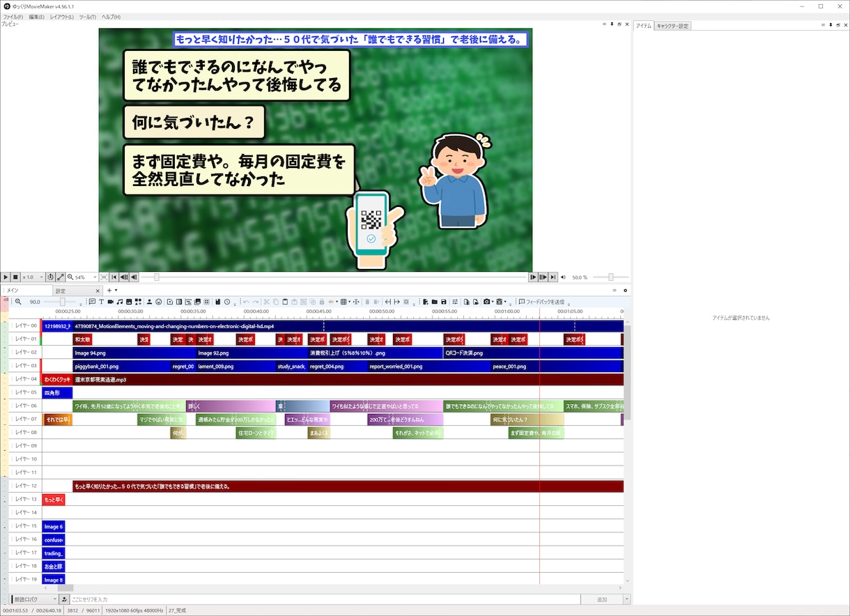This screenshot has width=850, height=616.
Task: Click the timeline magnifier zoom icon
Action: pos(18,302)
